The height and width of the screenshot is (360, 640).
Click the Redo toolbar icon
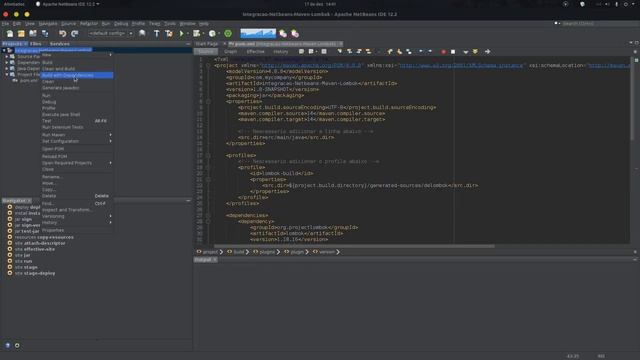coord(75,33)
